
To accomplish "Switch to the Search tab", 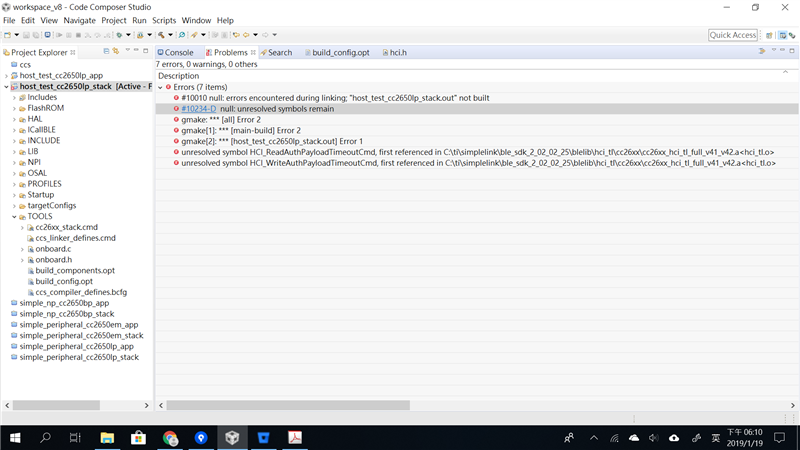I will (277, 53).
